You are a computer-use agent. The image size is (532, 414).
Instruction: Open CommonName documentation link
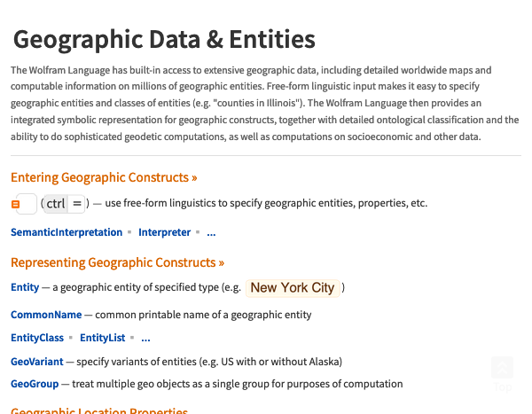[x=46, y=315]
